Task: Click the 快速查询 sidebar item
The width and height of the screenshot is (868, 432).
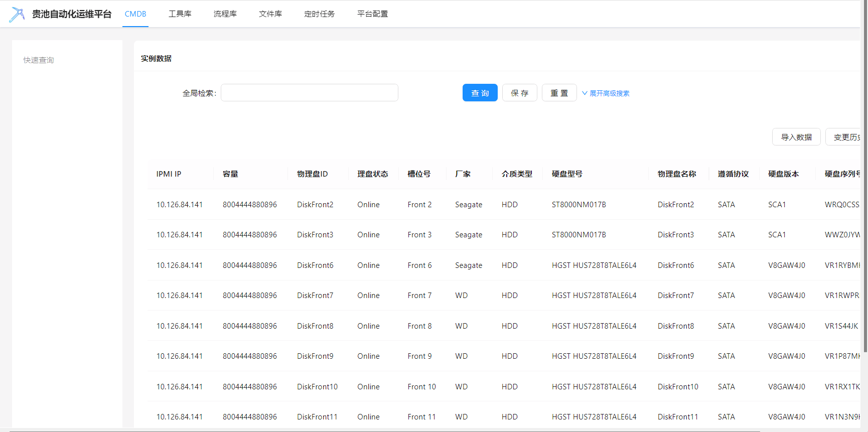Action: [39, 60]
